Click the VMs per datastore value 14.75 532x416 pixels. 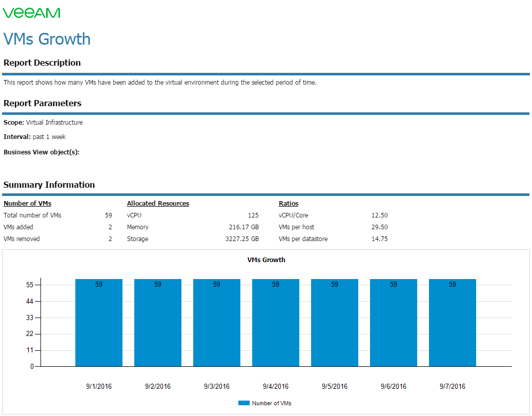tap(380, 239)
